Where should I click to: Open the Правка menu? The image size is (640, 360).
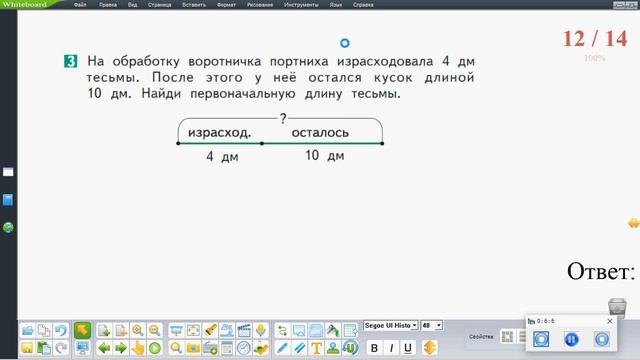pyautogui.click(x=108, y=5)
